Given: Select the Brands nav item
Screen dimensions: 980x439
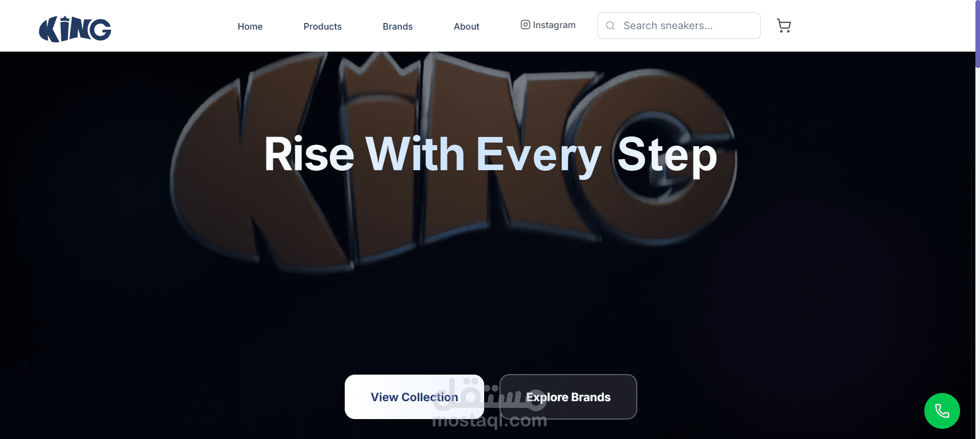Looking at the screenshot, I should 398,27.
